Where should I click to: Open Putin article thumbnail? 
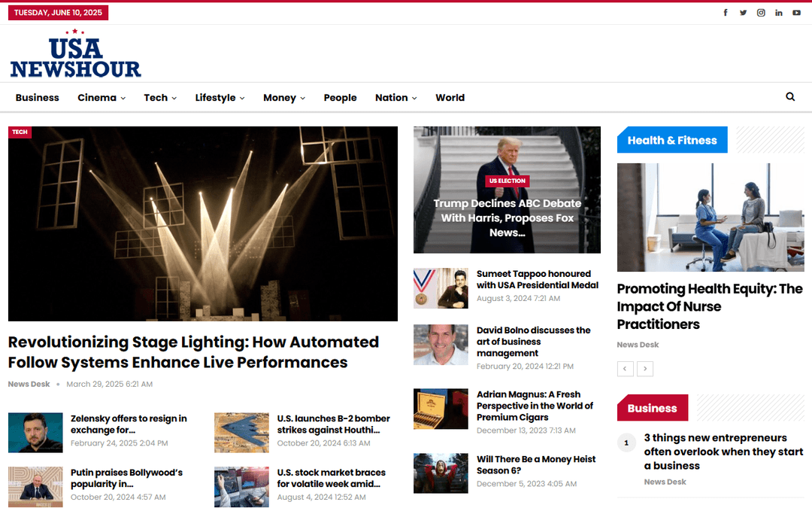tap(35, 487)
